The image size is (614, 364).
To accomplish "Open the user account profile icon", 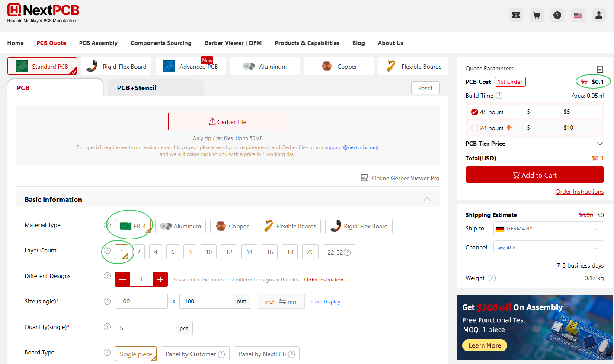I will point(599,15).
